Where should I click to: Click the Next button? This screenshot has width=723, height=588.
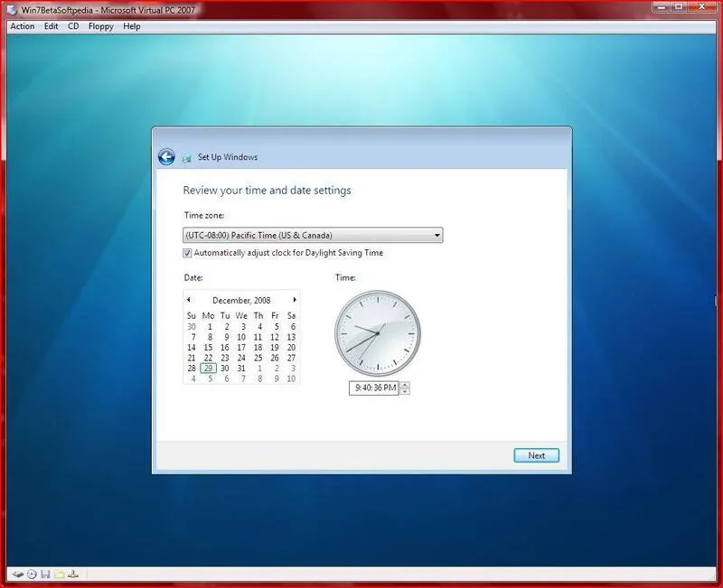pyautogui.click(x=536, y=455)
